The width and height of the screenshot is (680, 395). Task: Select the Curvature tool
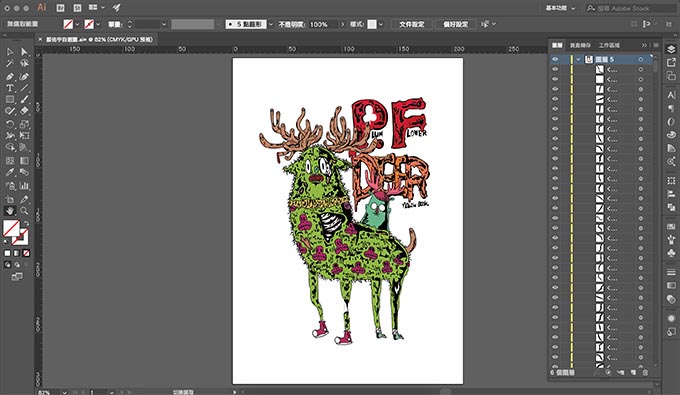coord(24,77)
